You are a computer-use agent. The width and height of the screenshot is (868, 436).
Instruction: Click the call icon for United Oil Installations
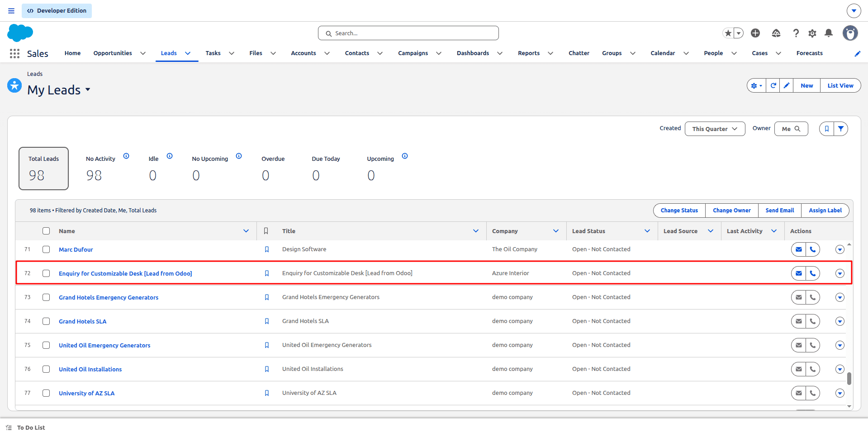813,369
